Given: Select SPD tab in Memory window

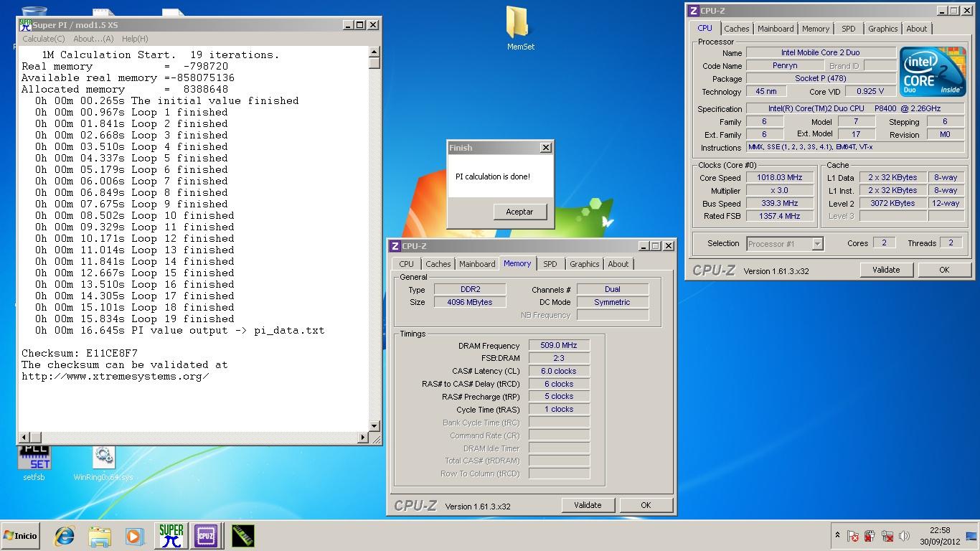Looking at the screenshot, I should [550, 264].
